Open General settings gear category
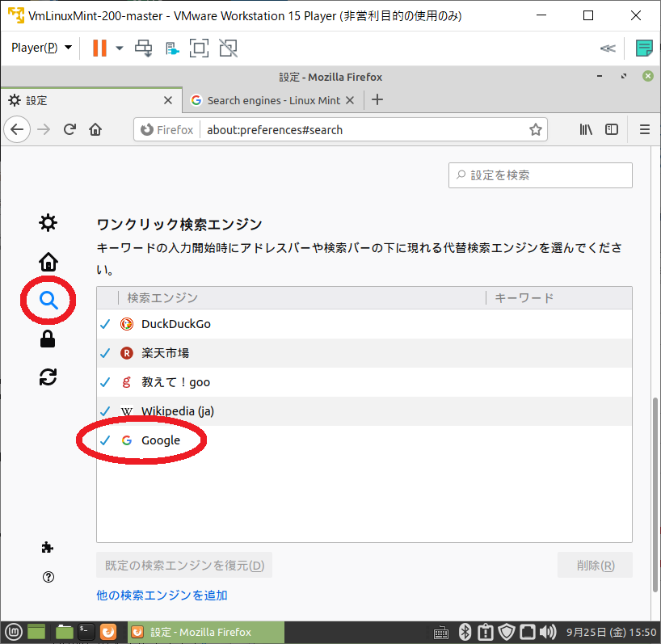661x644 pixels. click(48, 222)
